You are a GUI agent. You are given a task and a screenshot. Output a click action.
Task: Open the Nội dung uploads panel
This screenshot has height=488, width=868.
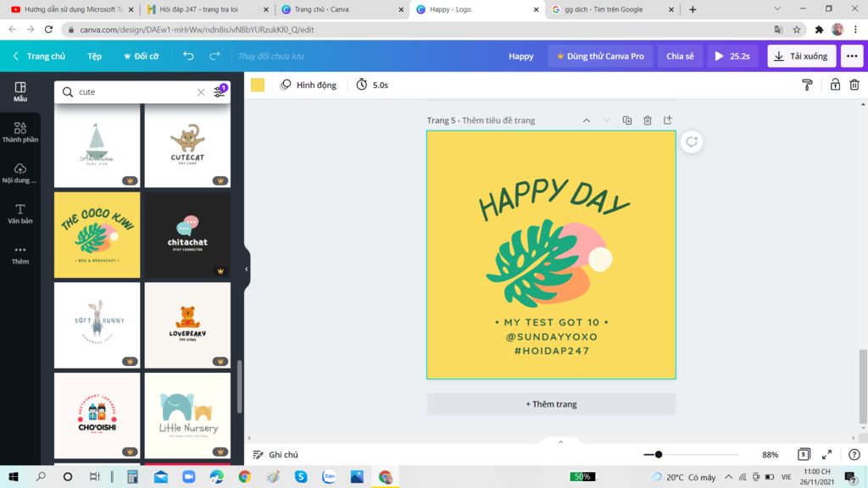point(20,173)
